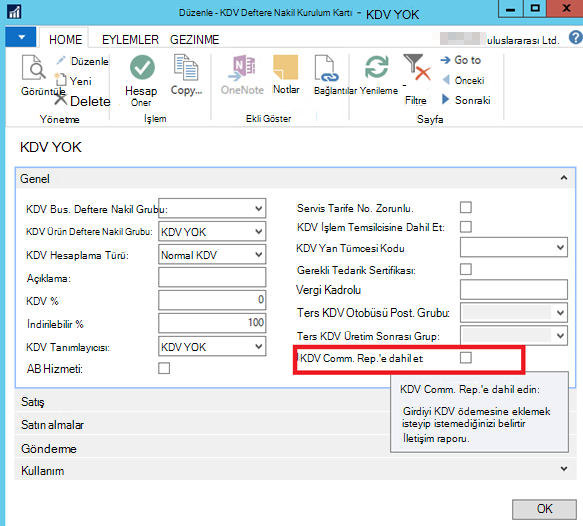
Task: Switch to the GEZINME ribbon tab
Action: click(x=194, y=39)
